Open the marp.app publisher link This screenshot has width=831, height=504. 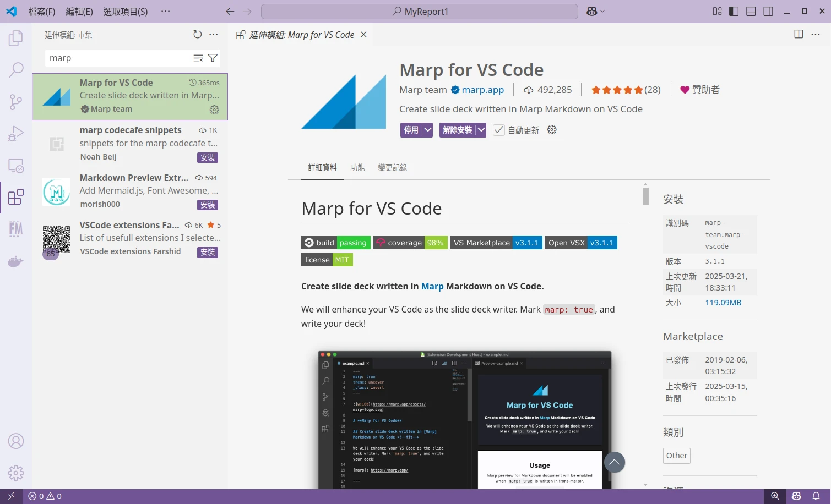click(482, 90)
